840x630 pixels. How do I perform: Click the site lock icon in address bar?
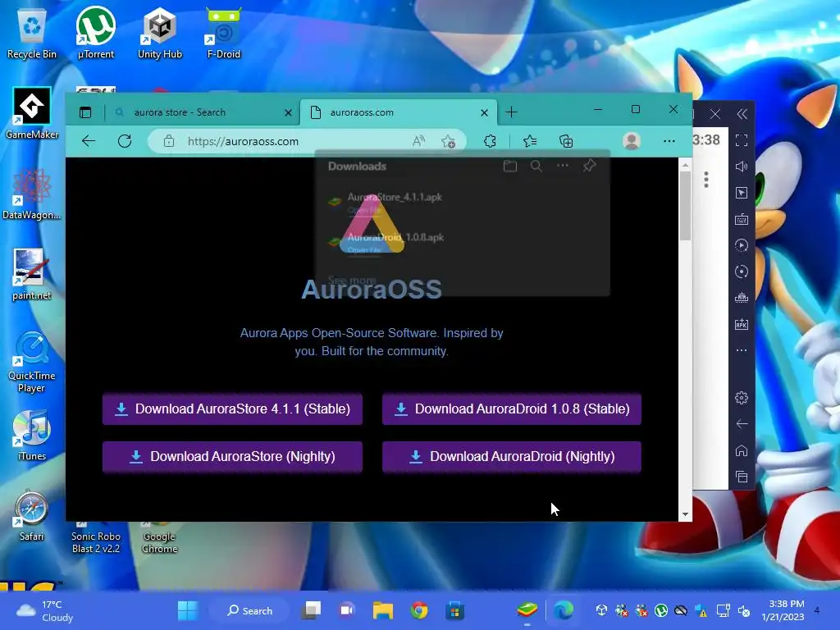point(169,141)
